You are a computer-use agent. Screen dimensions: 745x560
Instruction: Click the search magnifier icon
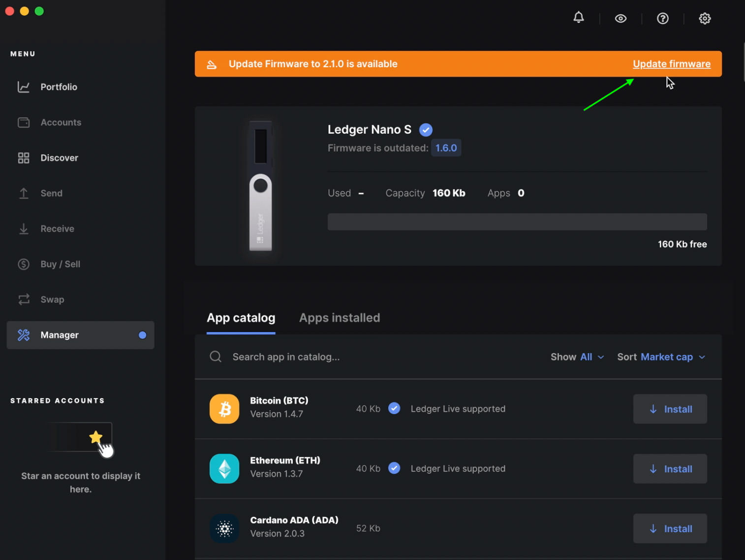(x=216, y=356)
